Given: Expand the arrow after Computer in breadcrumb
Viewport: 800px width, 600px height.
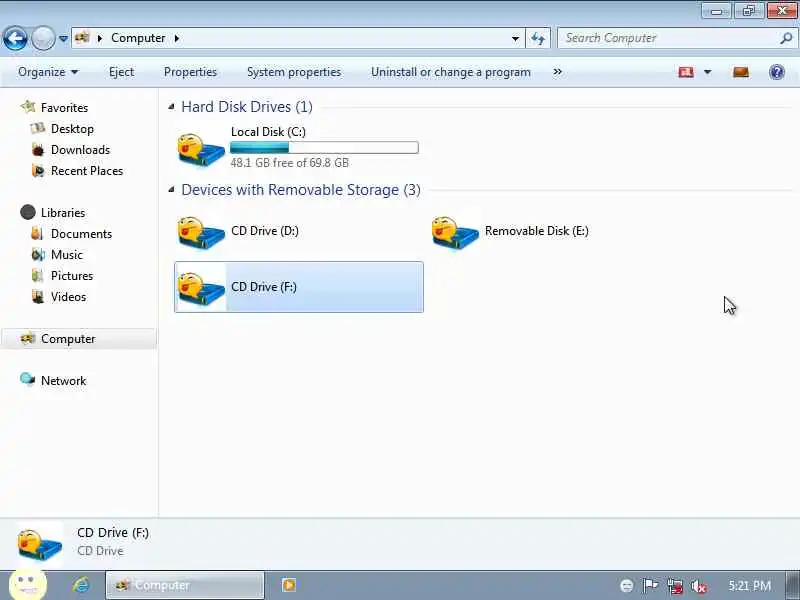Looking at the screenshot, I should coord(177,38).
